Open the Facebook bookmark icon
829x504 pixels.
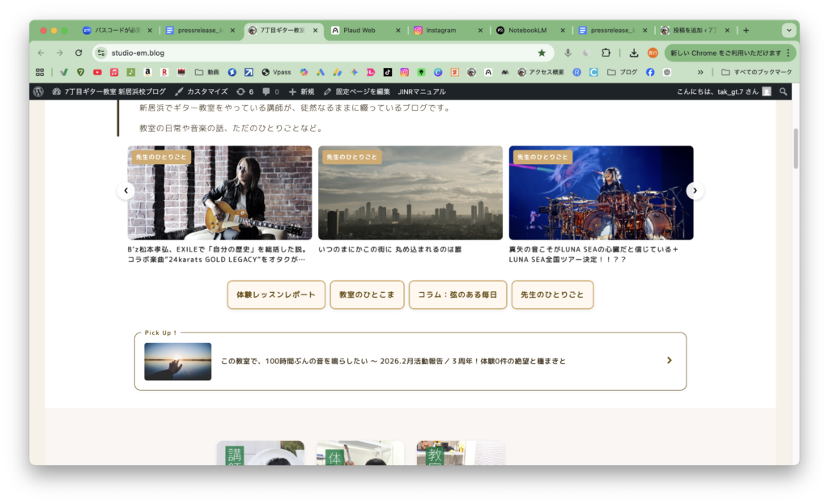(x=649, y=72)
